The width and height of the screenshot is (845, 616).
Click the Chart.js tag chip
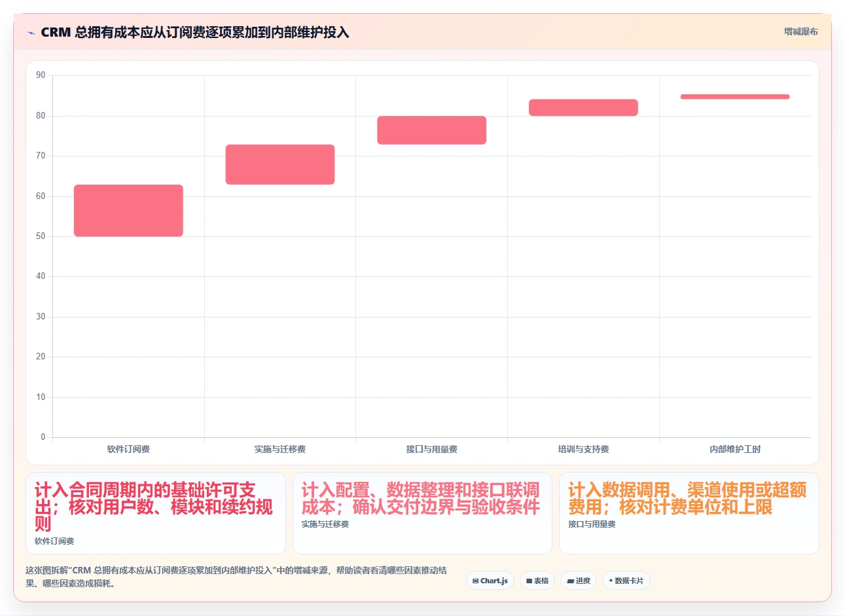[490, 581]
